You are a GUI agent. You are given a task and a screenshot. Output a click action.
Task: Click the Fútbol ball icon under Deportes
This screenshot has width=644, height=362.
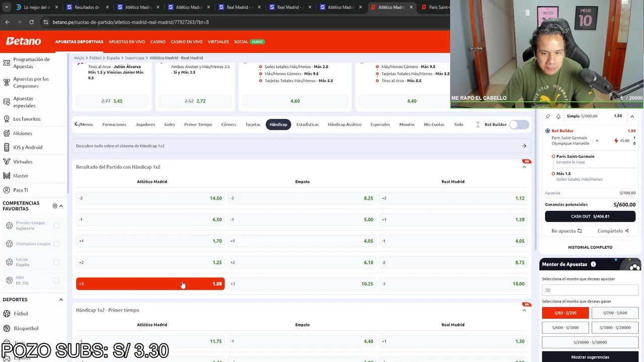7,314
